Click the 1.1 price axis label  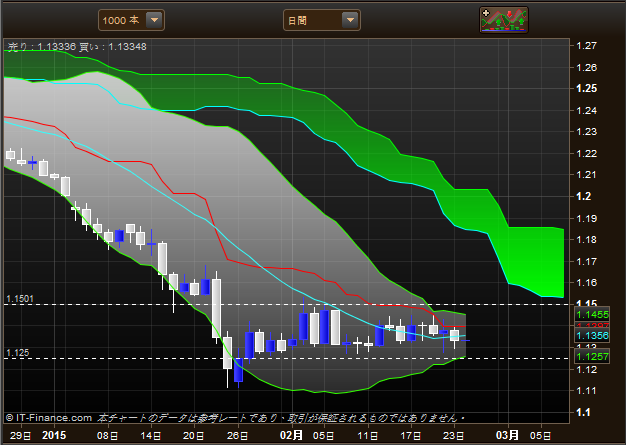point(584,412)
